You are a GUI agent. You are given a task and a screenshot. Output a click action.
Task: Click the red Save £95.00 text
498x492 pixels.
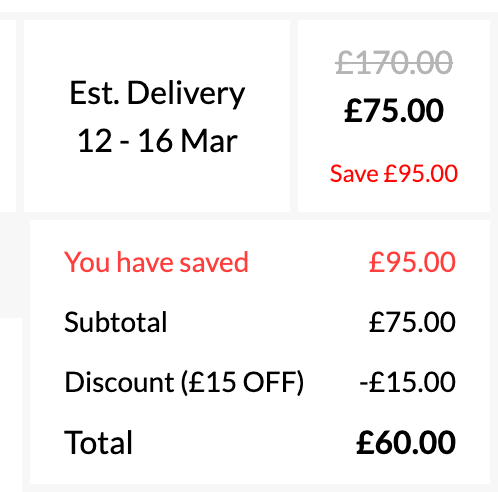click(394, 174)
